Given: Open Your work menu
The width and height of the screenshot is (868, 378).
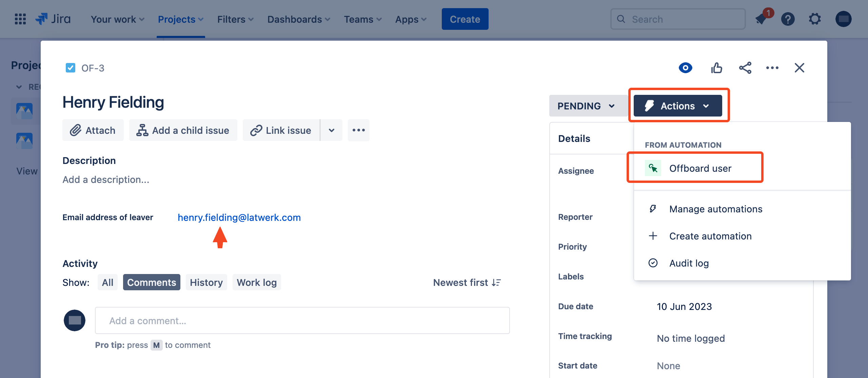Looking at the screenshot, I should coord(117,19).
